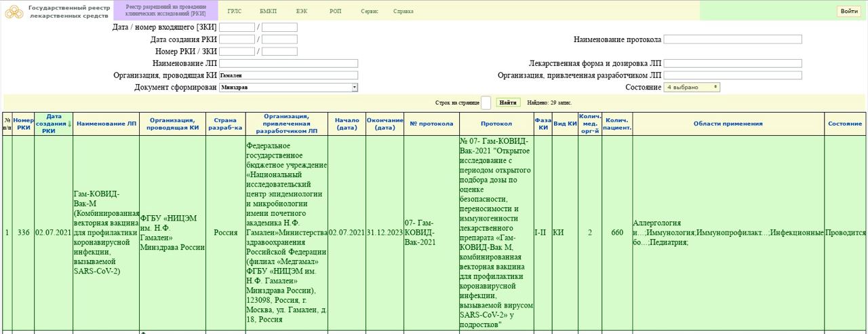The image size is (868, 334).
Task: Click the state registry logo icon
Action: point(14,12)
